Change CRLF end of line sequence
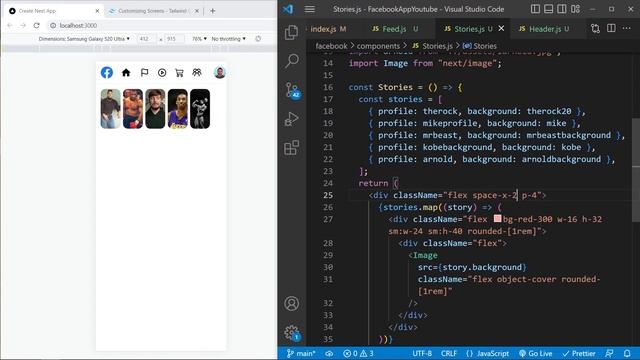The image size is (640, 360). (x=449, y=353)
